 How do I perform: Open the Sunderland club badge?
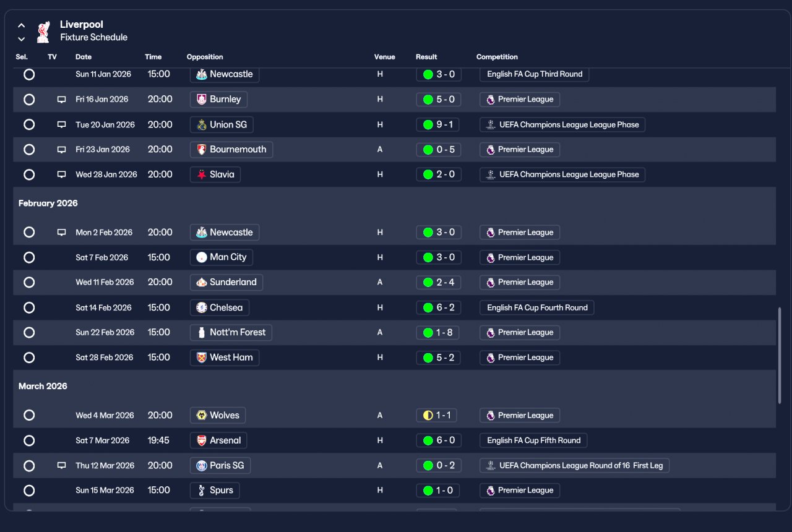pos(201,282)
